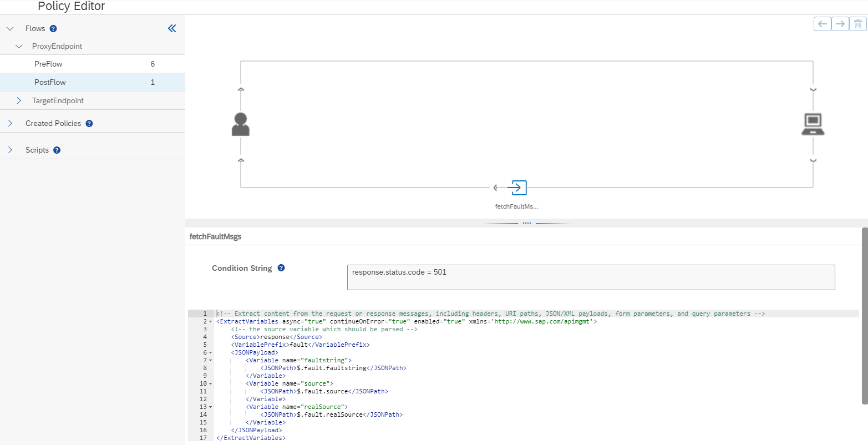
Task: Click the TargetEndpoint label
Action: click(x=58, y=100)
